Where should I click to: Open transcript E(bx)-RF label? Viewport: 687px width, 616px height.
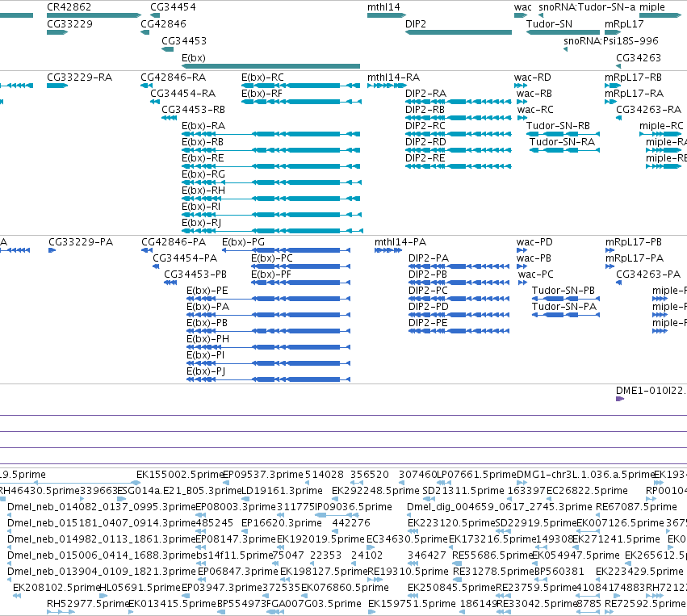pos(262,94)
